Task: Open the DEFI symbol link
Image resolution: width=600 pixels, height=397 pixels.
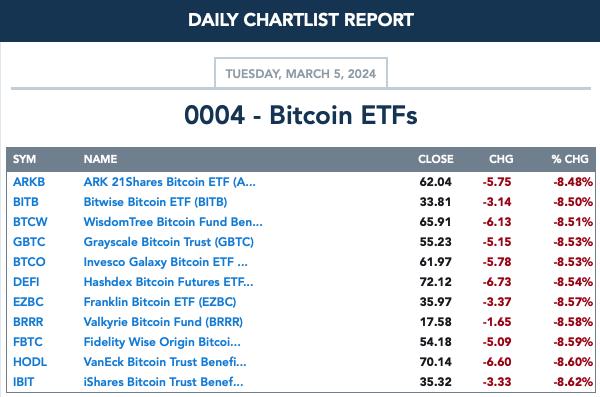Action: click(x=26, y=282)
